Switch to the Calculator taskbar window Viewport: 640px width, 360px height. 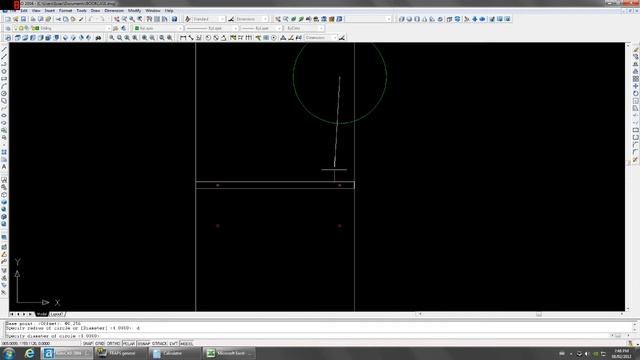click(175, 353)
